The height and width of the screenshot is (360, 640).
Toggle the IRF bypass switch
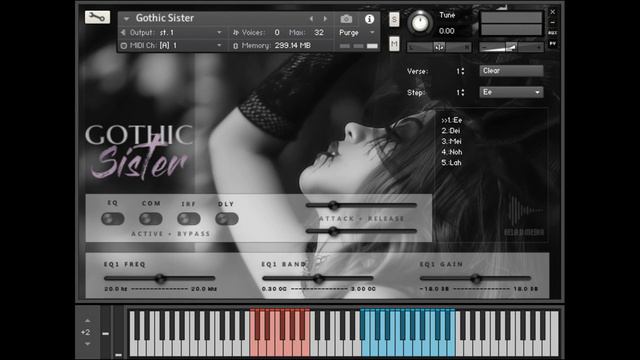[x=189, y=219]
